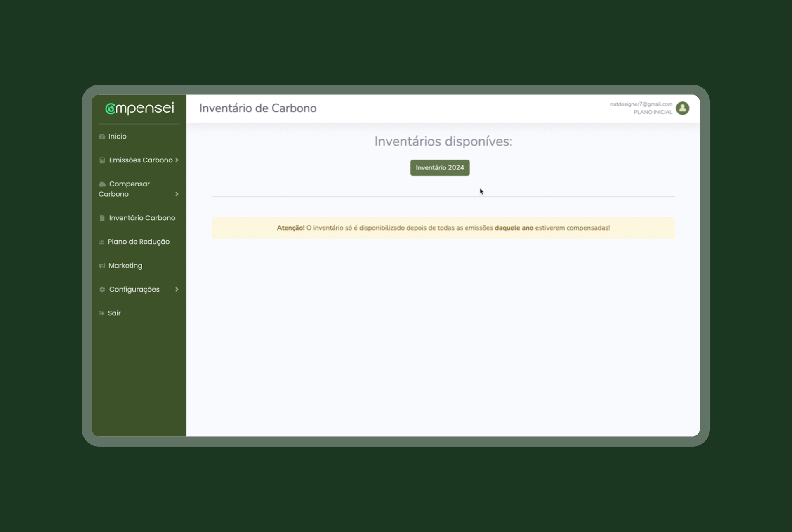Click the Sair logout icon
The width and height of the screenshot is (792, 532).
(101, 313)
